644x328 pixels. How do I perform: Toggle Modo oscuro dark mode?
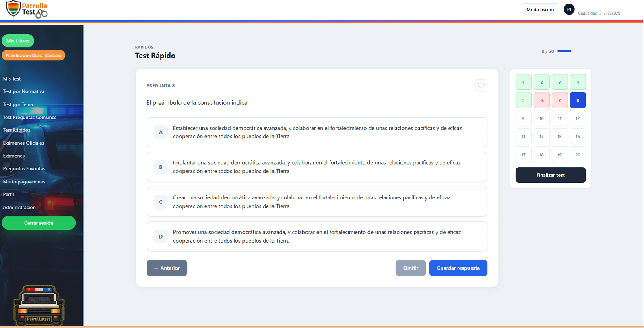point(540,9)
